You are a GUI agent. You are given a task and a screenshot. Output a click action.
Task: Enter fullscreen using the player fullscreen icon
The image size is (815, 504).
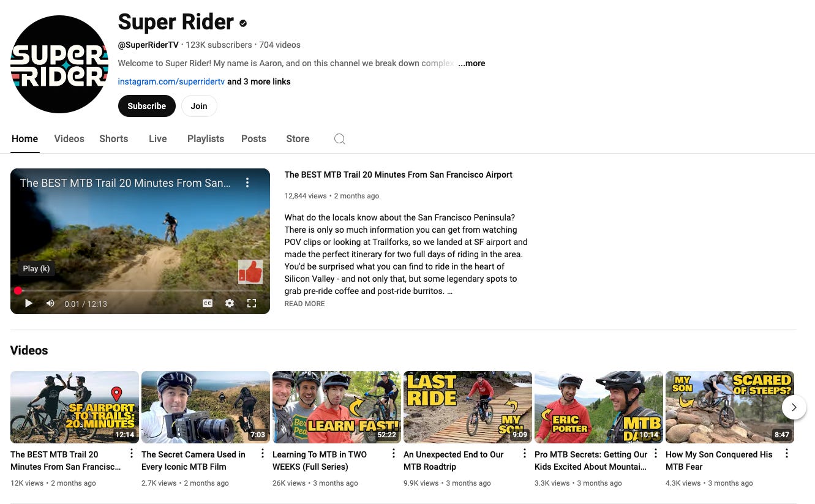point(252,303)
